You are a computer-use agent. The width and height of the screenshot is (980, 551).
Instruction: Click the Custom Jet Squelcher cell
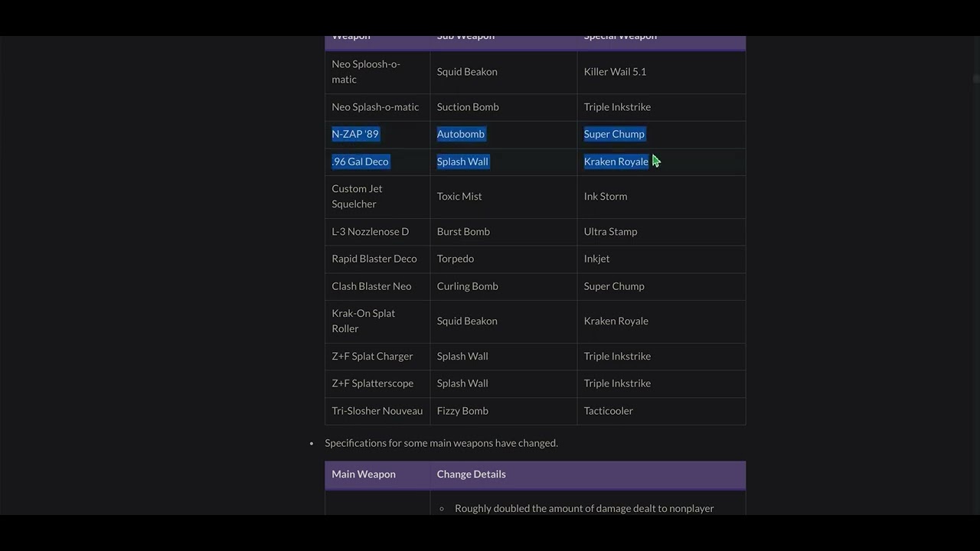click(x=377, y=197)
